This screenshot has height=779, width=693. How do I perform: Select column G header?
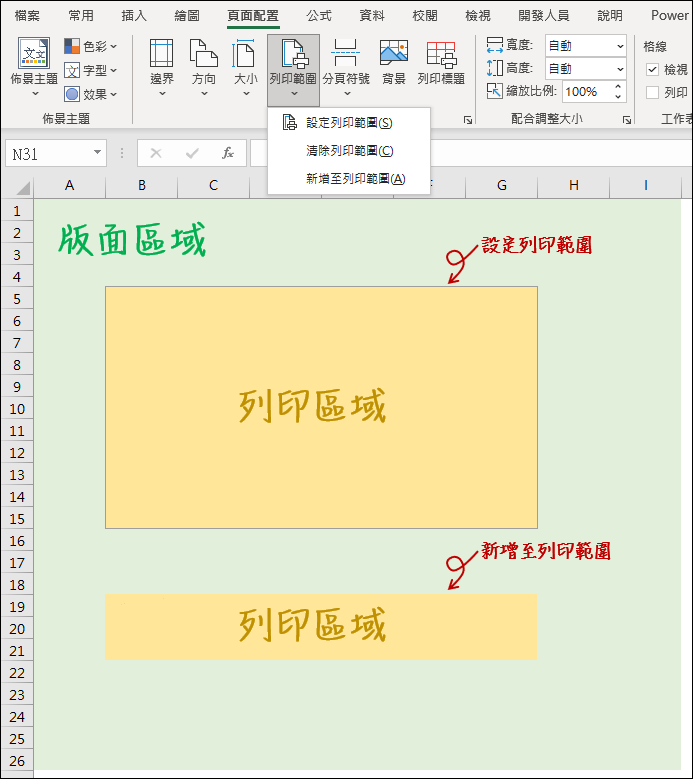pos(502,186)
